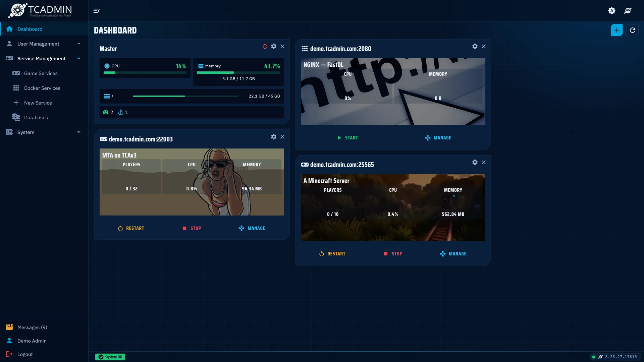The width and height of the screenshot is (644, 362).
Task: Open settings gear for demo.tcadmin.com:22003 card
Action: coord(274,137)
